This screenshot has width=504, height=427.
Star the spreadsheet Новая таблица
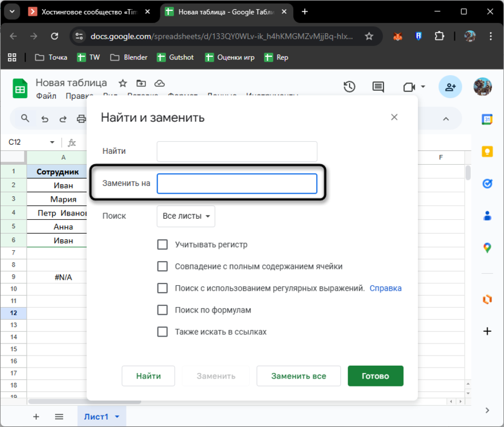point(122,84)
